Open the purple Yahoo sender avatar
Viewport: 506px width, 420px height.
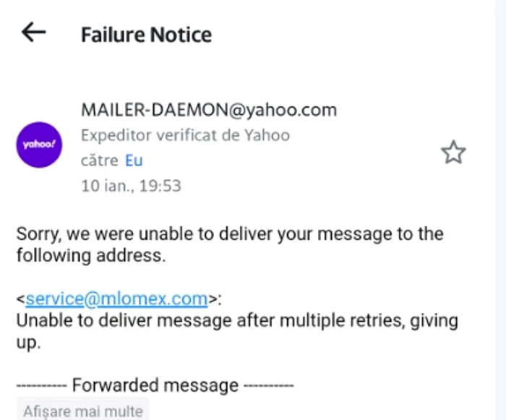(x=39, y=145)
